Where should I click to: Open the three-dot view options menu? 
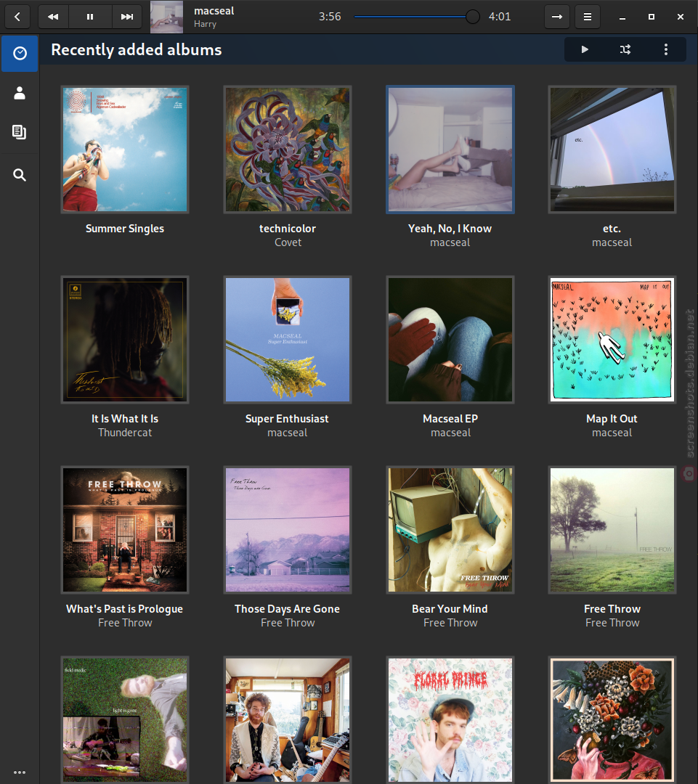click(x=666, y=49)
